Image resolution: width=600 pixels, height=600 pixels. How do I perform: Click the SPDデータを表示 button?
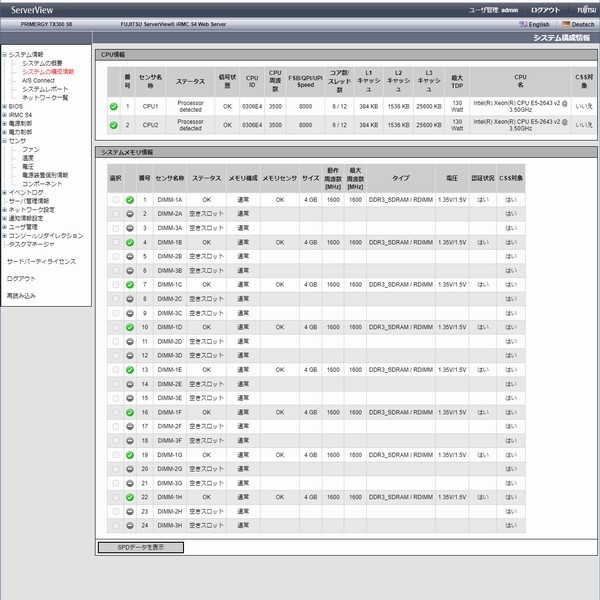pyautogui.click(x=141, y=548)
